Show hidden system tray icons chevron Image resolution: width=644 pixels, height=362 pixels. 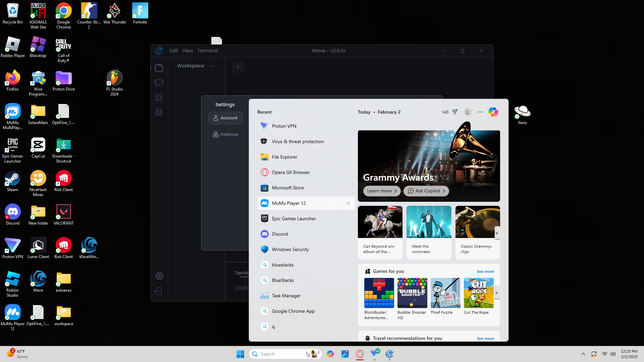[583, 354]
